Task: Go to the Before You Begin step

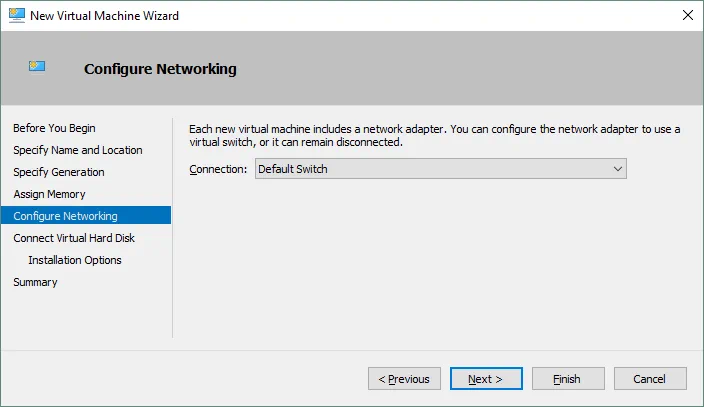Action: pyautogui.click(x=55, y=128)
